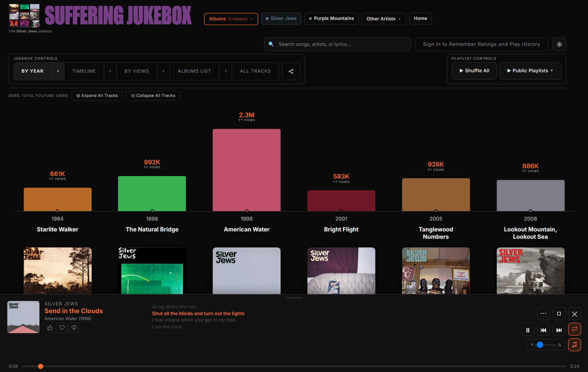Open the three-dots more options in player

click(x=543, y=314)
